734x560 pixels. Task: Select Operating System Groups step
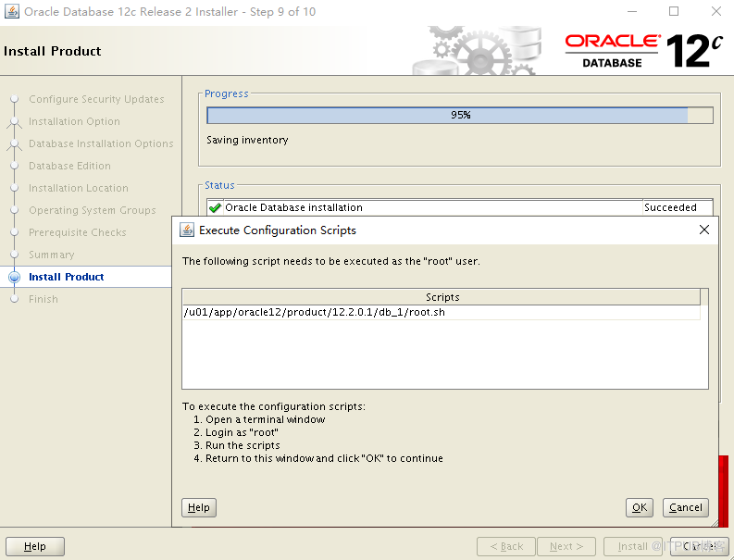coord(93,210)
